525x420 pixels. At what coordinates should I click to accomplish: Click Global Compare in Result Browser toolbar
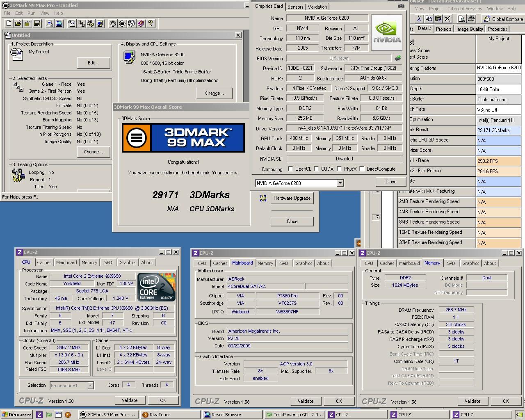pos(503,19)
